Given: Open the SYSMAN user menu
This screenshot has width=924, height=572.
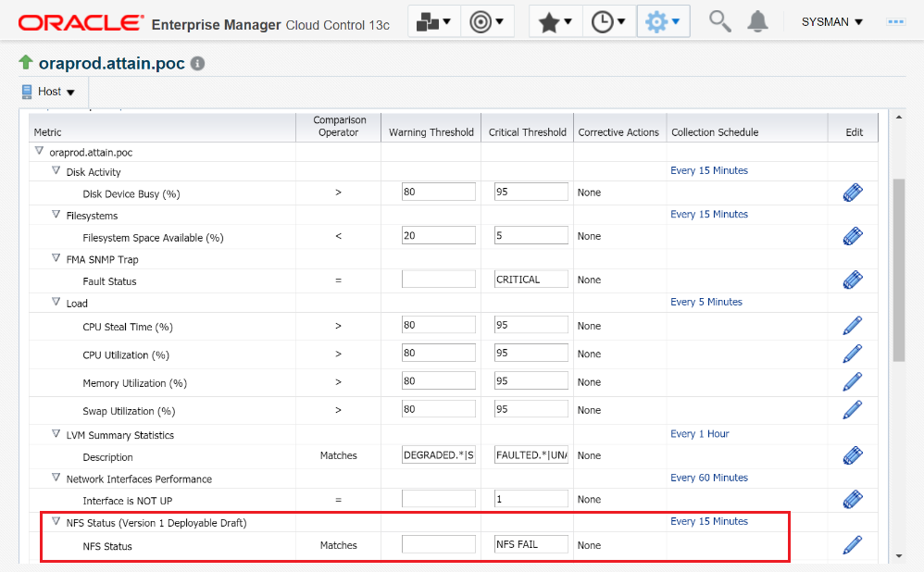Looking at the screenshot, I should tap(831, 21).
